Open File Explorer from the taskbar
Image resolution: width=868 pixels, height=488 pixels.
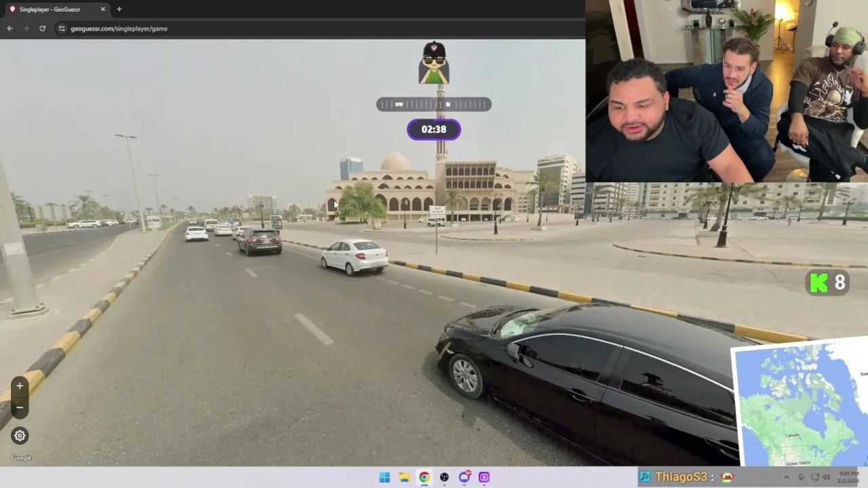[x=404, y=477]
